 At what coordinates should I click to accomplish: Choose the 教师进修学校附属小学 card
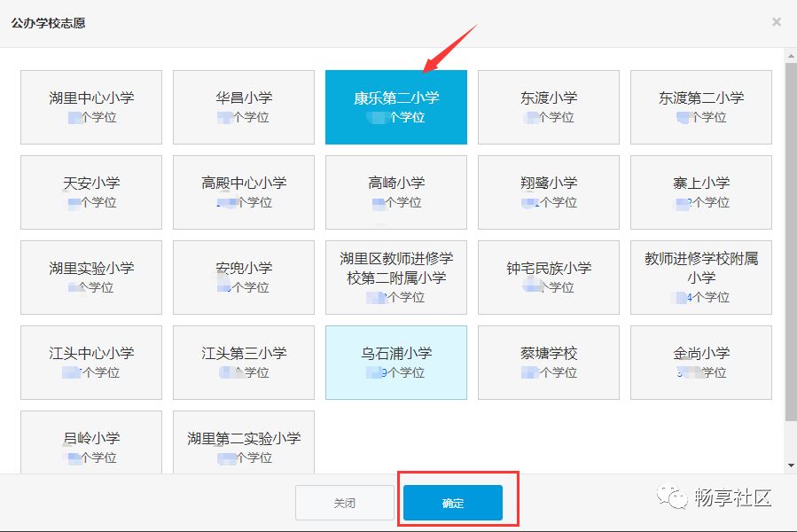[701, 278]
